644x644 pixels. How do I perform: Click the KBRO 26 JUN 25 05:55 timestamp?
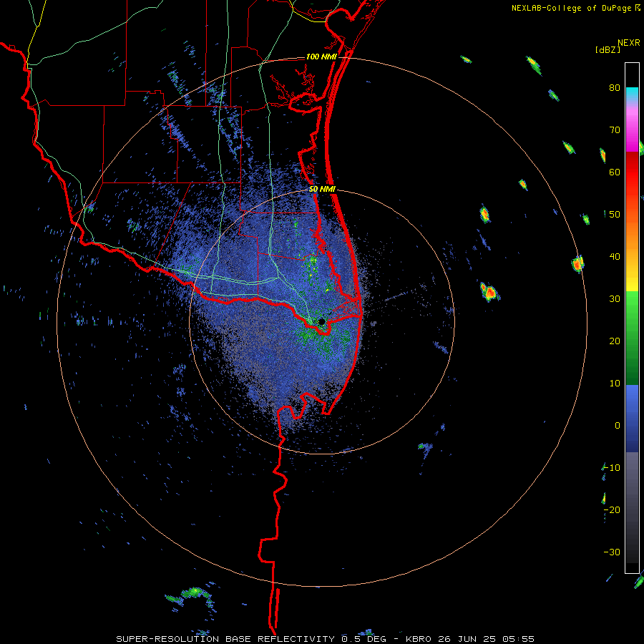click(470, 639)
